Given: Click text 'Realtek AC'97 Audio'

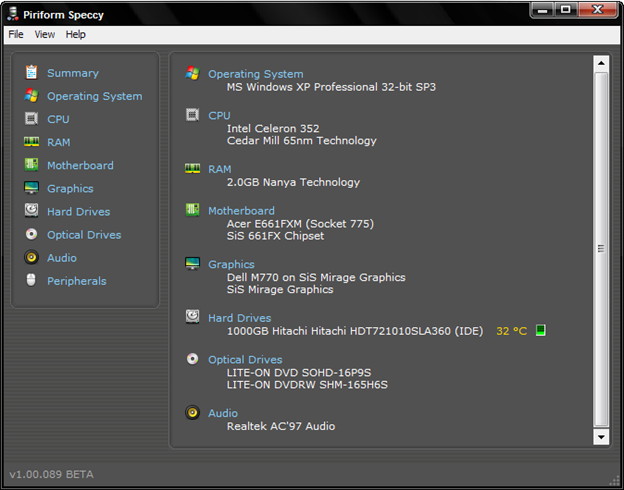Looking at the screenshot, I should pos(281,426).
